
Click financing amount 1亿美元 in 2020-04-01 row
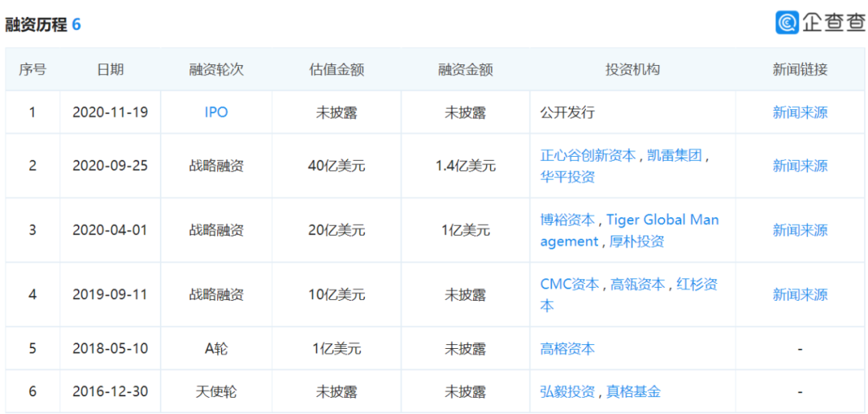pyautogui.click(x=465, y=230)
